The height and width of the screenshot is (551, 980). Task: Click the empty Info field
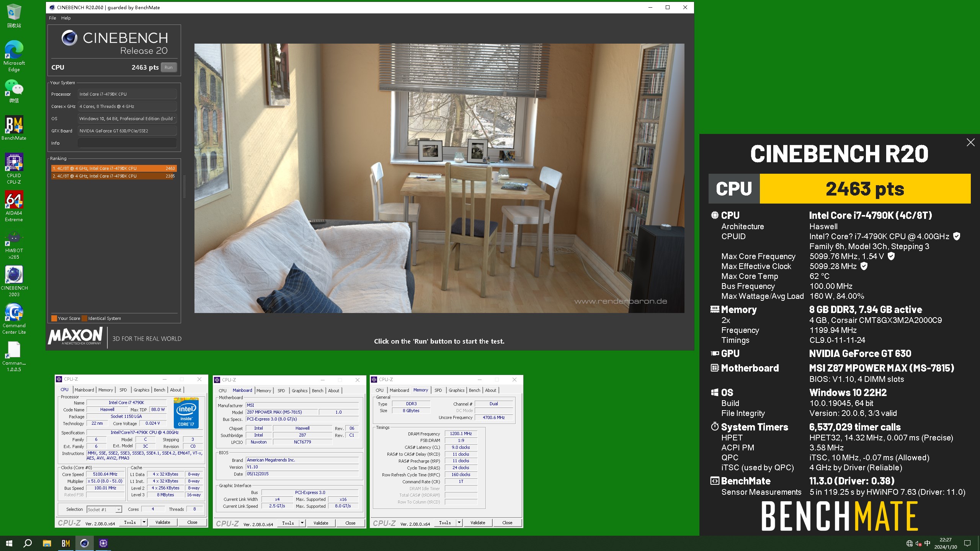pyautogui.click(x=127, y=143)
